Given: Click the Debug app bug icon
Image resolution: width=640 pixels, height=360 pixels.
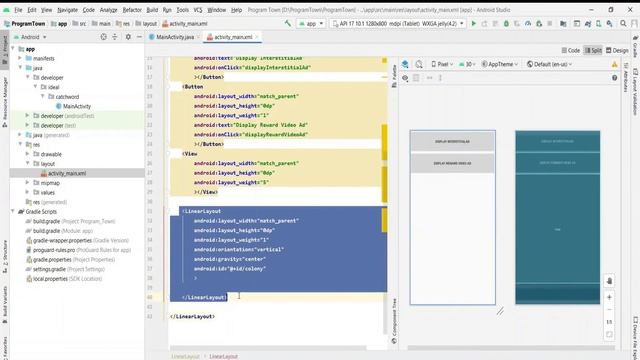Looking at the screenshot, I should click(506, 24).
